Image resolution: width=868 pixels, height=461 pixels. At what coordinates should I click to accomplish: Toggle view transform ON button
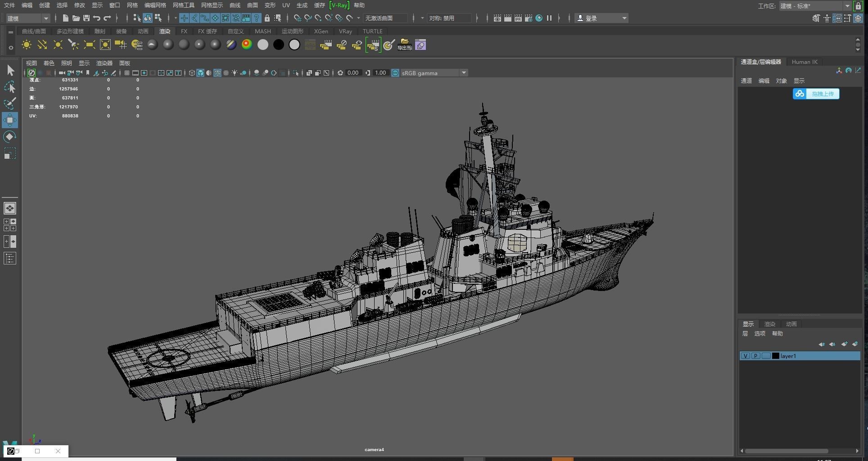(x=395, y=73)
